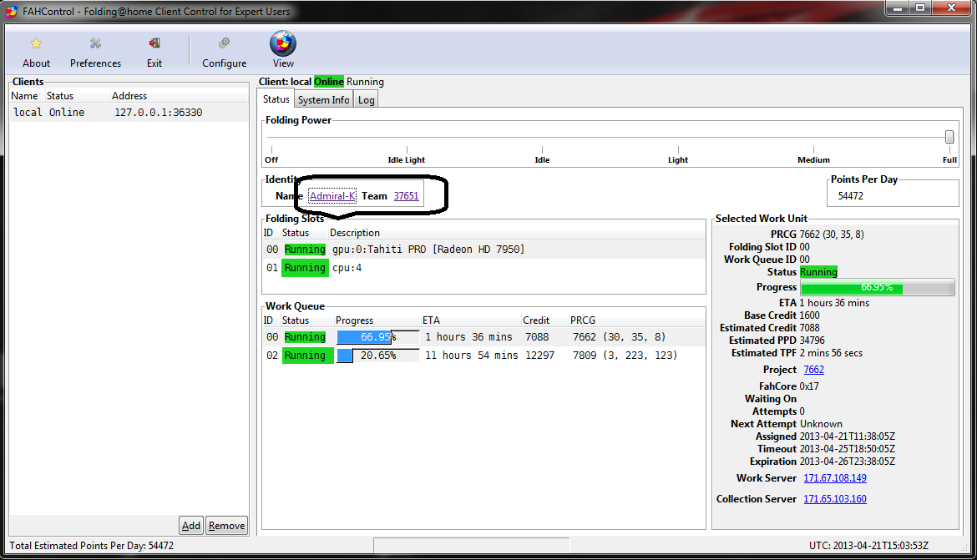Select folding slot 01 cpu:4

(x=484, y=268)
